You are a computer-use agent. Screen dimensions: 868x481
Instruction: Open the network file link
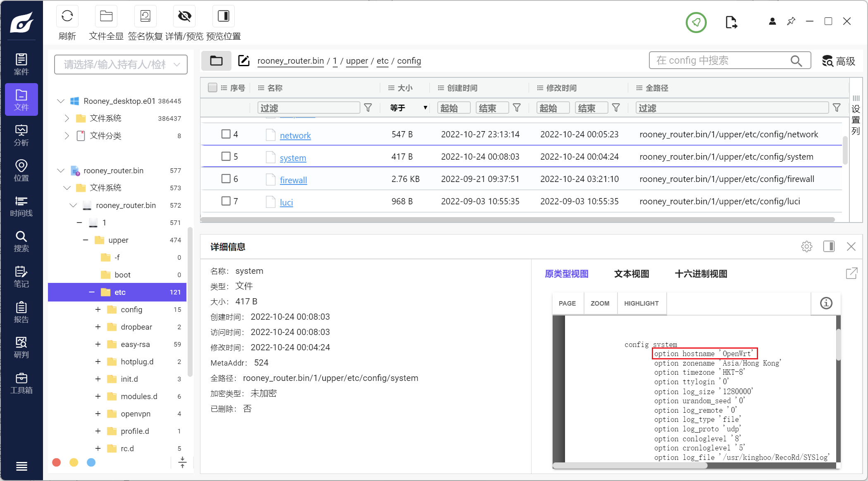tap(295, 135)
